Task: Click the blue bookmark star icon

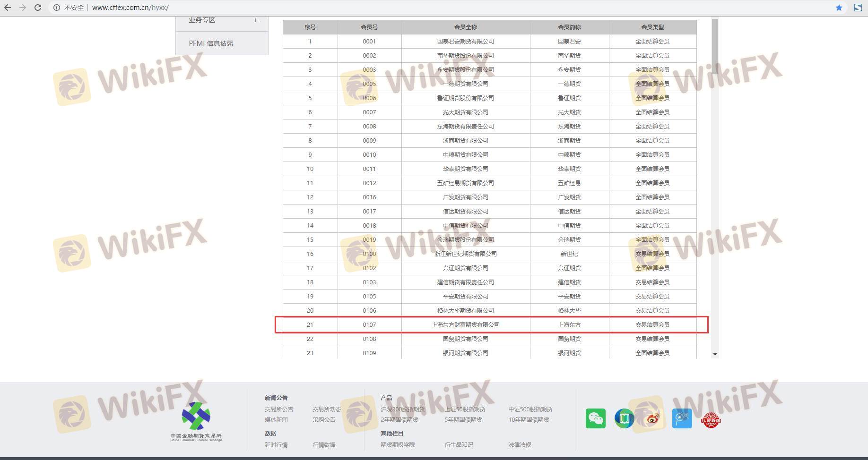Action: [x=839, y=8]
